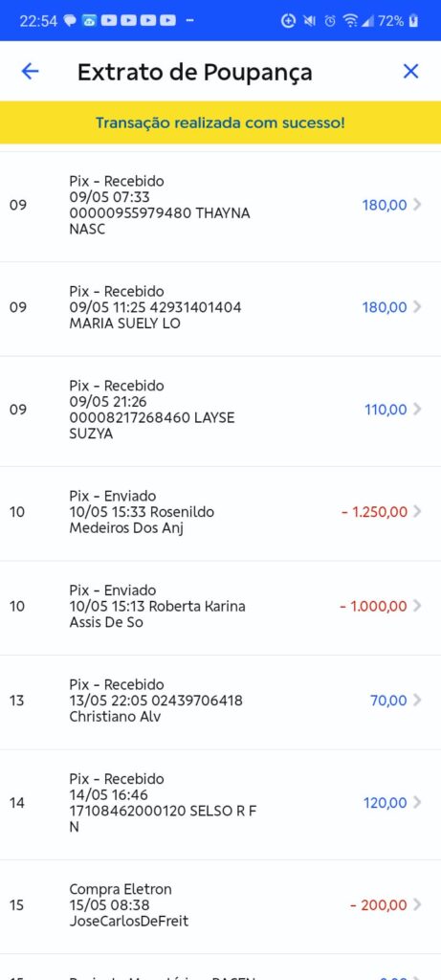The height and width of the screenshot is (980, 441).
Task: Expand the 180,00 THAYNA NASC transaction chevron
Action: click(417, 205)
